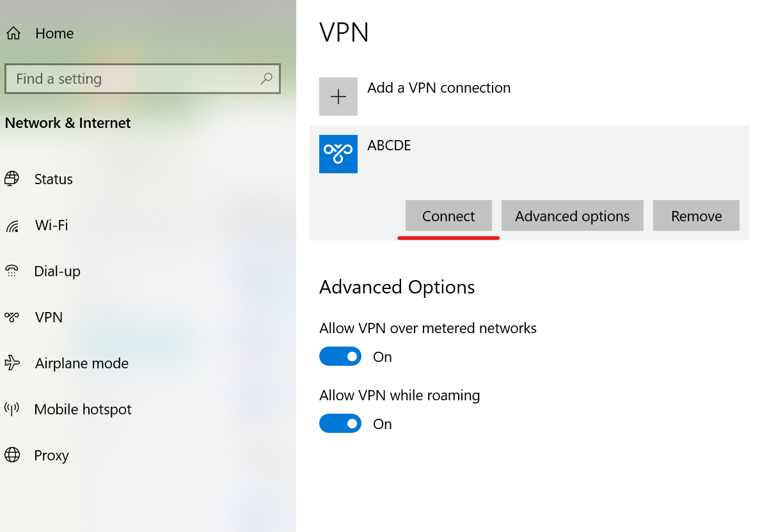Go to Airplane mode settings
The width and height of the screenshot is (776, 532).
pos(82,363)
